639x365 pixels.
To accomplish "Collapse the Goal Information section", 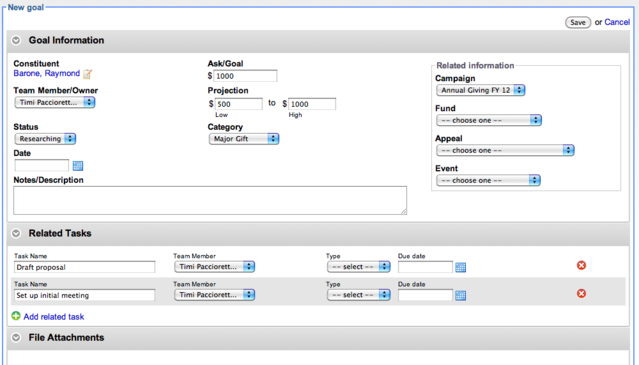I will point(16,40).
